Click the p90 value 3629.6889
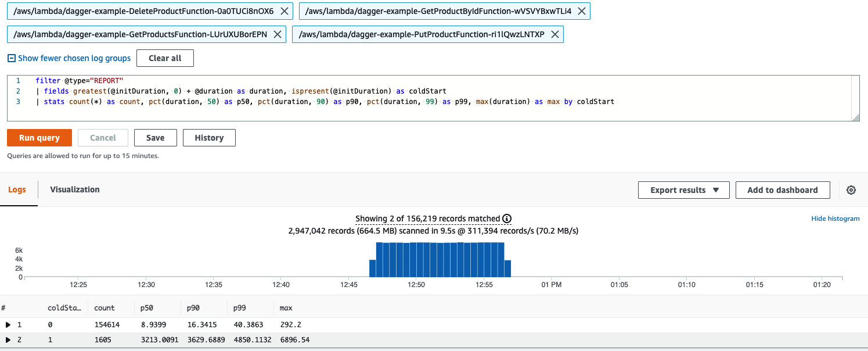The width and height of the screenshot is (868, 351). click(206, 340)
